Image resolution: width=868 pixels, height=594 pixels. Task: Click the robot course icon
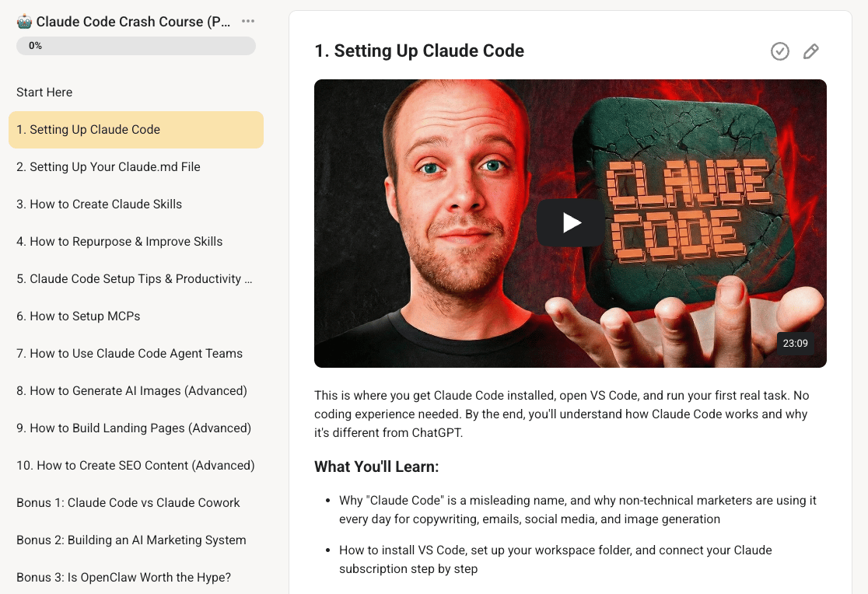(24, 22)
